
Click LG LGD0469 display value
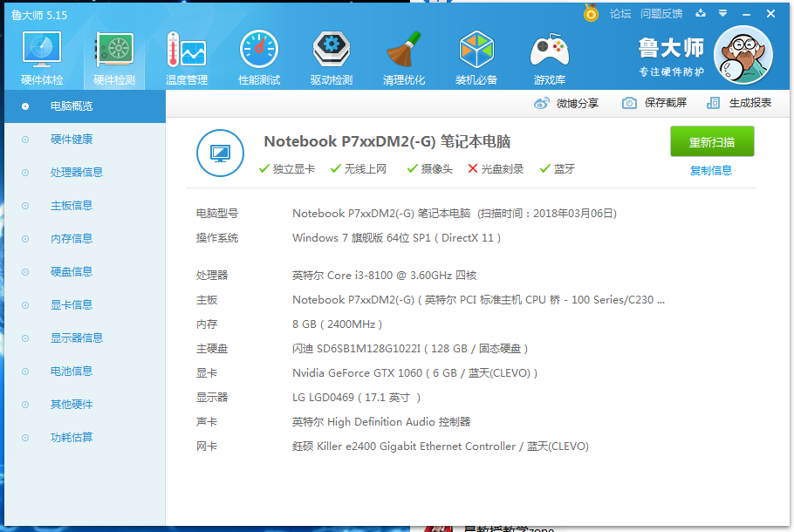click(357, 398)
